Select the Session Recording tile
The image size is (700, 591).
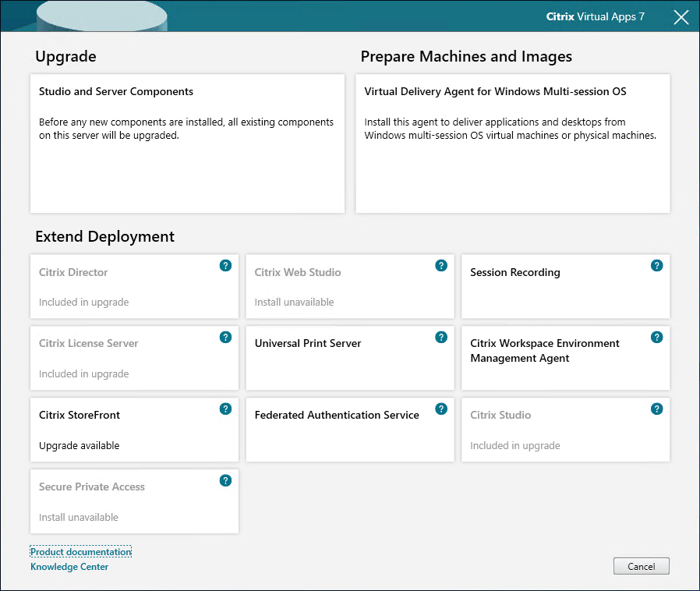566,286
